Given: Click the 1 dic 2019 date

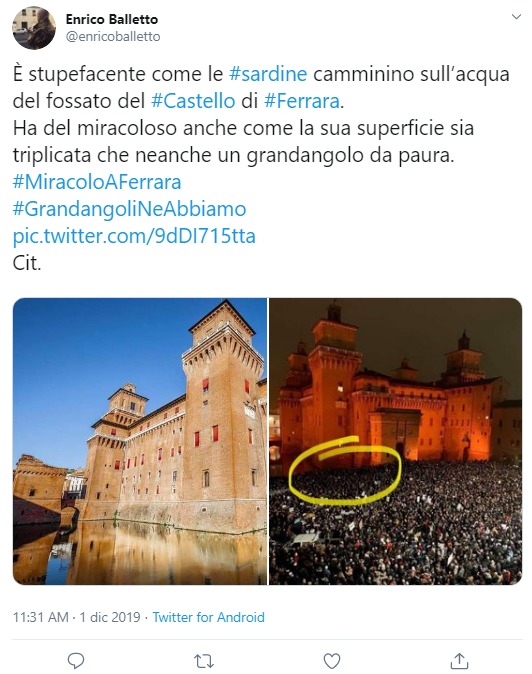Looking at the screenshot, I should point(110,617).
